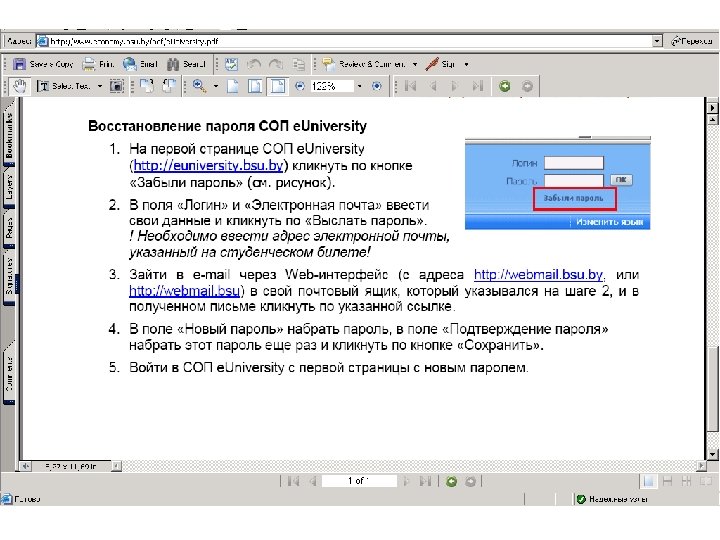
Task: Click the Zoom In plus button
Action: [x=377, y=86]
